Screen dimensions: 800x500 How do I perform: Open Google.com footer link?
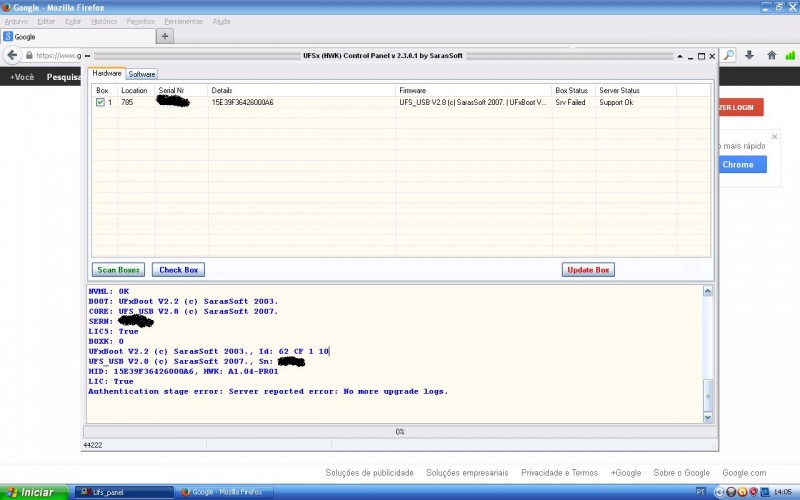[744, 473]
